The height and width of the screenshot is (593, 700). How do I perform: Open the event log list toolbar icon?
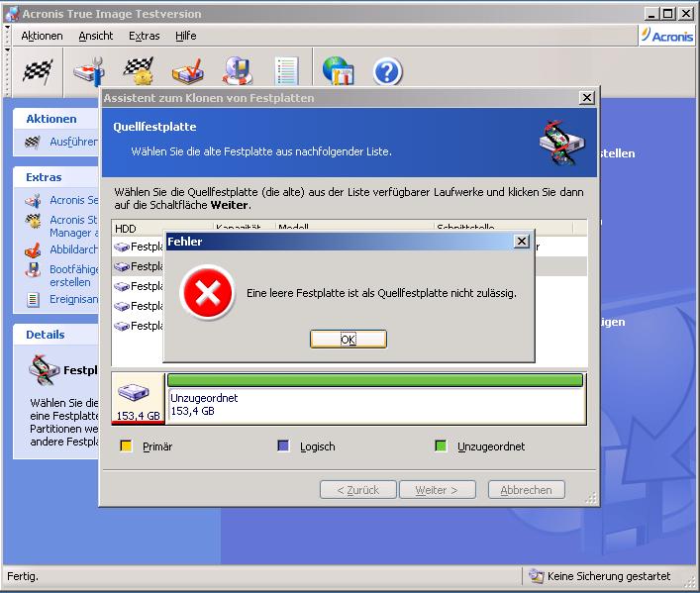click(286, 71)
